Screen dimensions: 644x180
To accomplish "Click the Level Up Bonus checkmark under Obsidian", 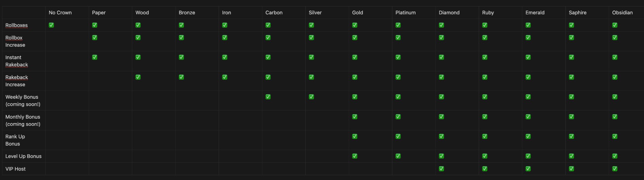I will pyautogui.click(x=615, y=156).
